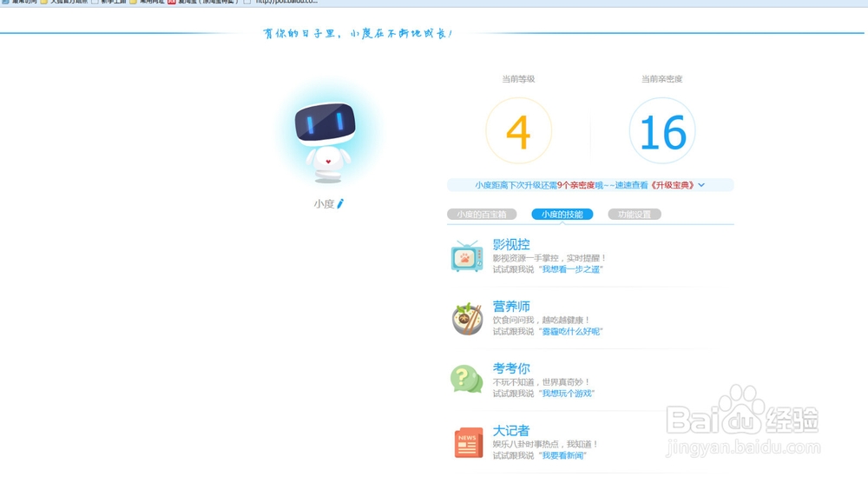This screenshot has width=868, height=477.
Task: Open the 营养师 skill title
Action: [511, 307]
